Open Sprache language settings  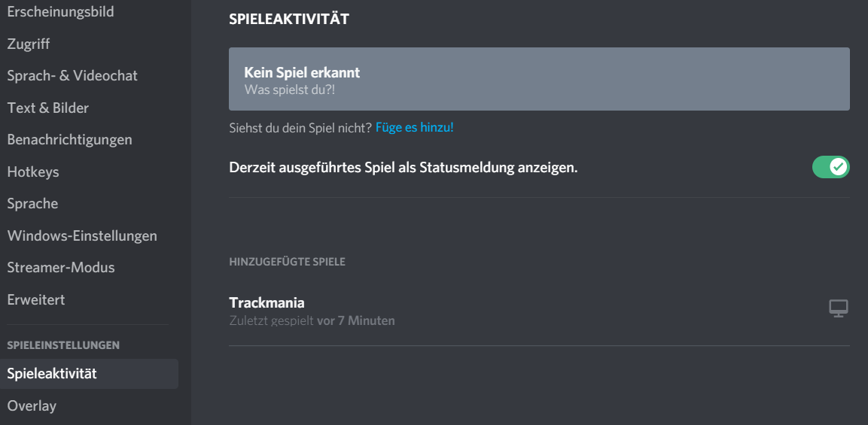[x=32, y=204]
